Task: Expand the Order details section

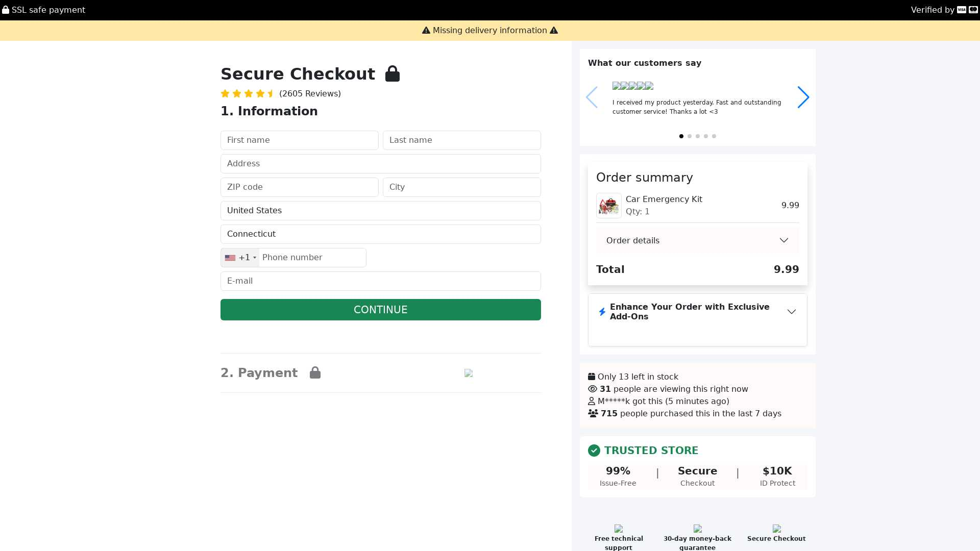Action: [x=698, y=240]
